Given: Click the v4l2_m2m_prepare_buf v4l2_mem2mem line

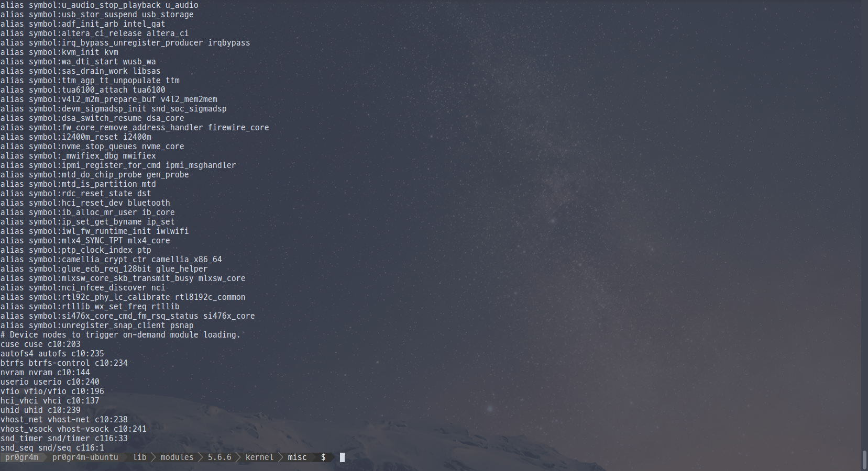Looking at the screenshot, I should (x=109, y=99).
